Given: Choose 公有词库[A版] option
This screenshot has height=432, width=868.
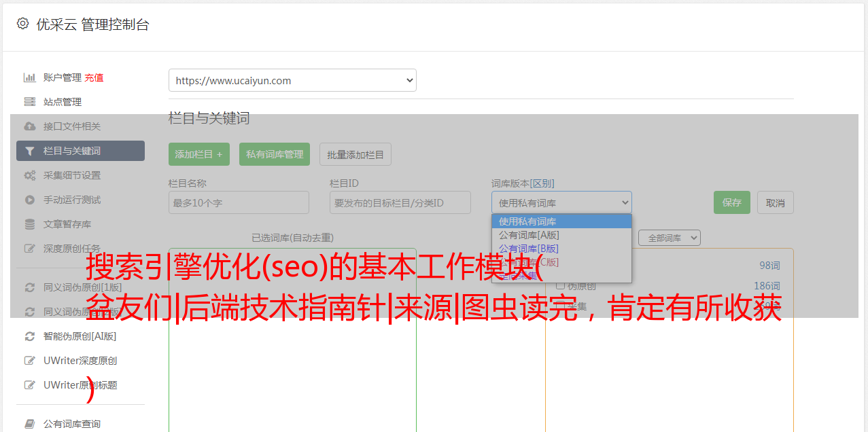Looking at the screenshot, I should click(x=561, y=235).
